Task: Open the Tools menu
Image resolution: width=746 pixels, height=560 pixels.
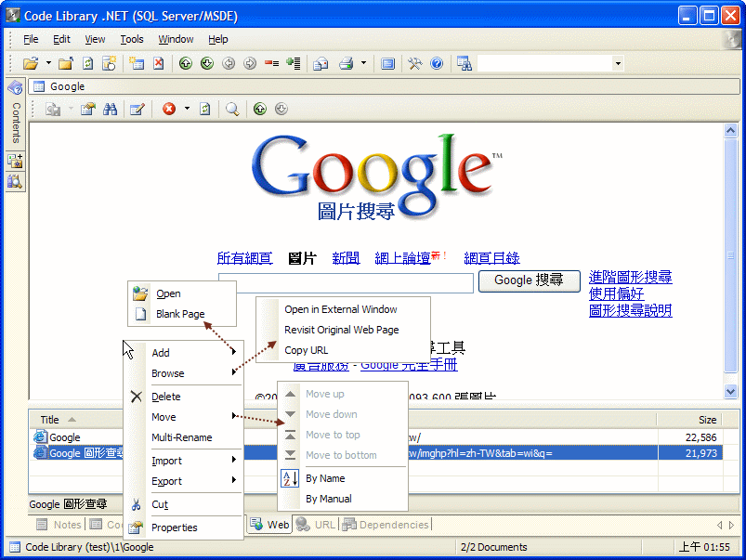Action: click(x=132, y=39)
